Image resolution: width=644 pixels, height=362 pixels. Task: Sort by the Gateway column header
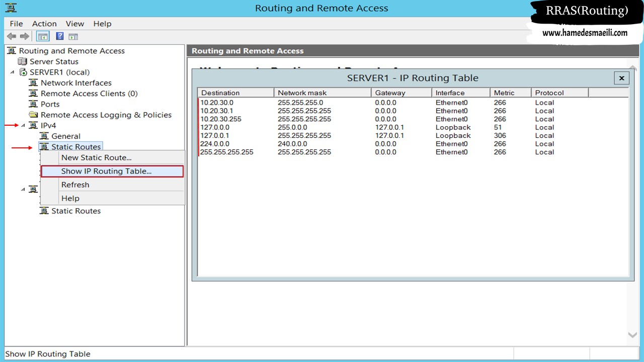(401, 93)
